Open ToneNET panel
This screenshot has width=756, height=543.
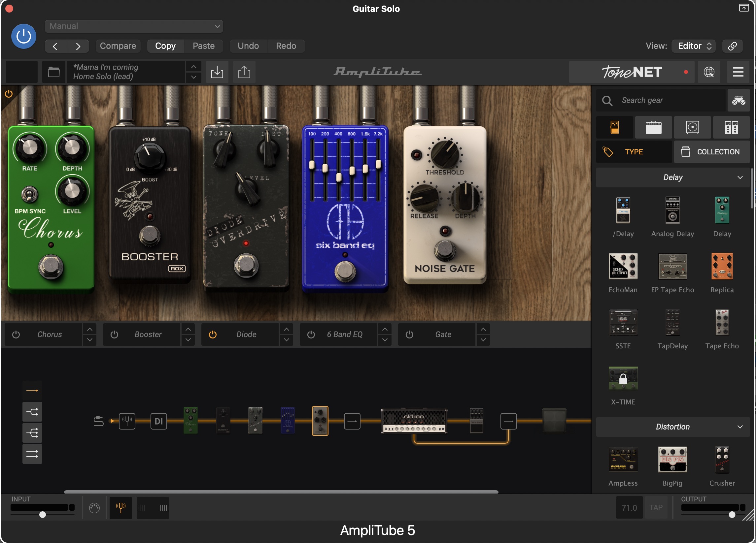pyautogui.click(x=632, y=72)
